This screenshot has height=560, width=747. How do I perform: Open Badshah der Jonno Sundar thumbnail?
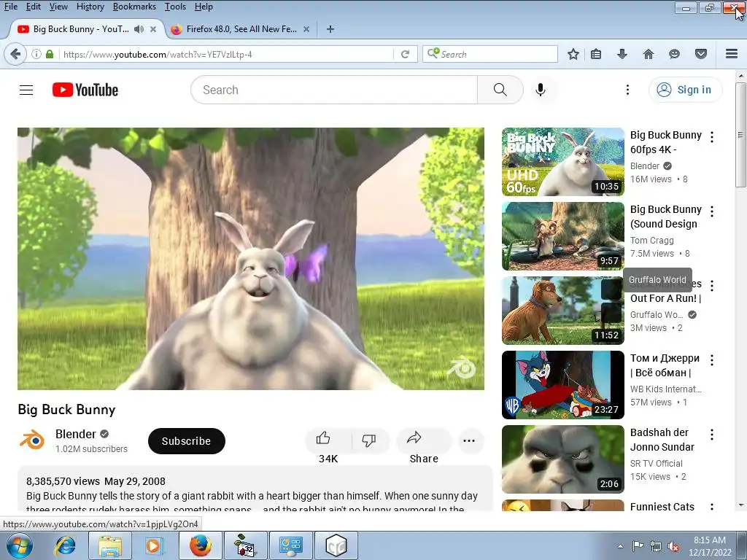pos(562,459)
